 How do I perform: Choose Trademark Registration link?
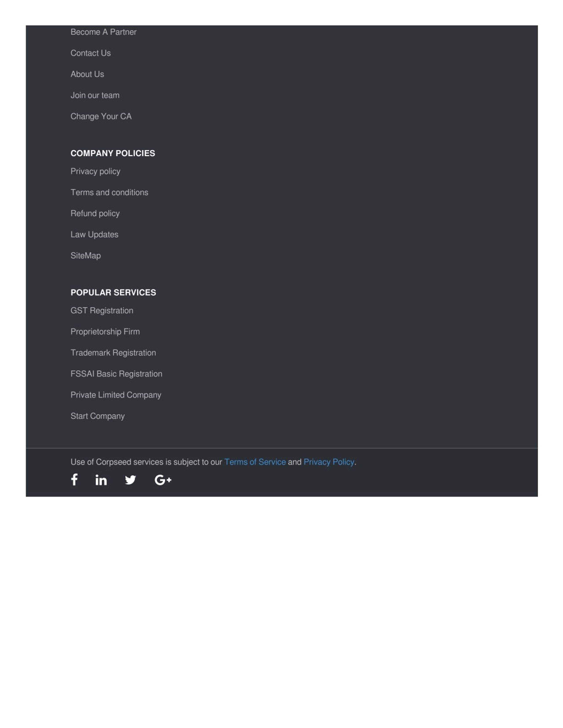113,353
